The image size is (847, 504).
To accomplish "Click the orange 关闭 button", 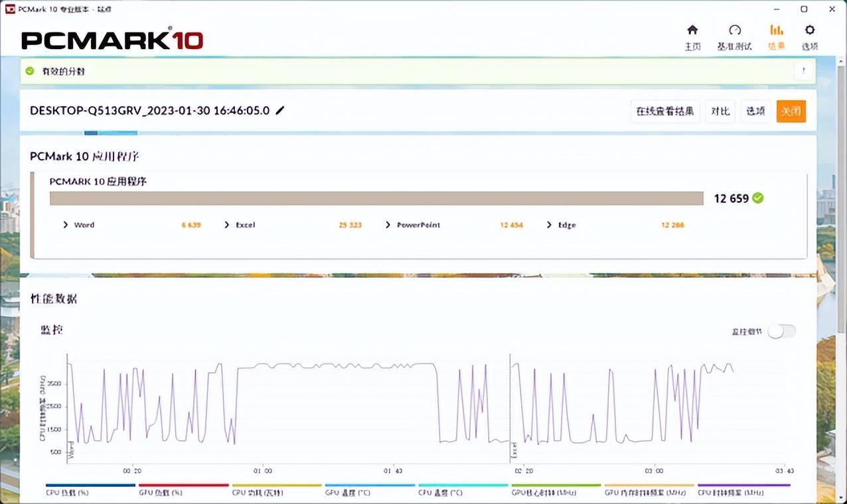I will click(x=791, y=111).
